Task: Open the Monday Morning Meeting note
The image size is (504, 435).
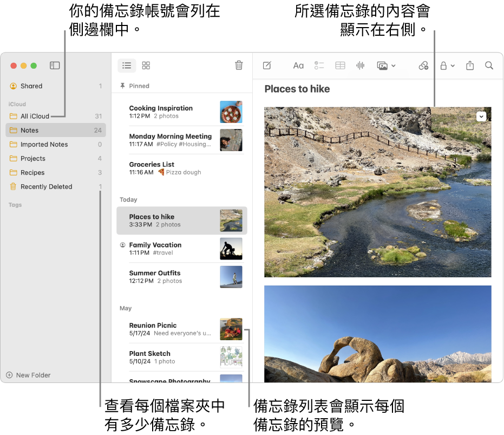Action: [181, 140]
